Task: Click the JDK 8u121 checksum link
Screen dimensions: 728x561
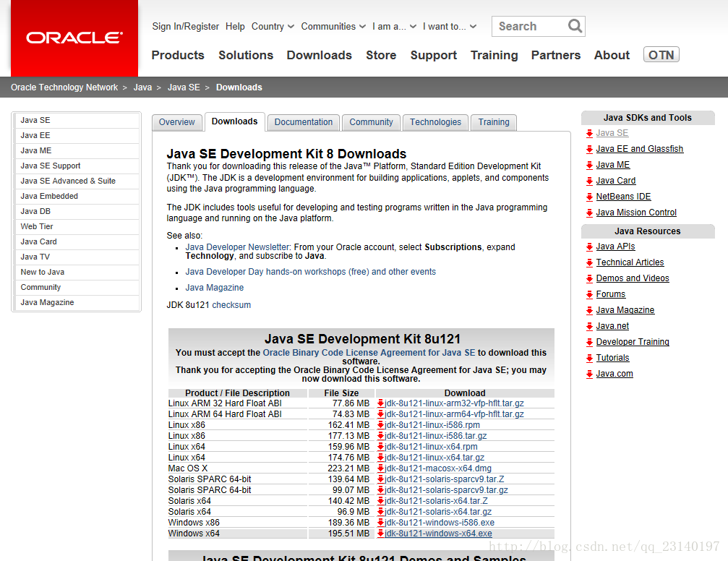Action: click(231, 305)
